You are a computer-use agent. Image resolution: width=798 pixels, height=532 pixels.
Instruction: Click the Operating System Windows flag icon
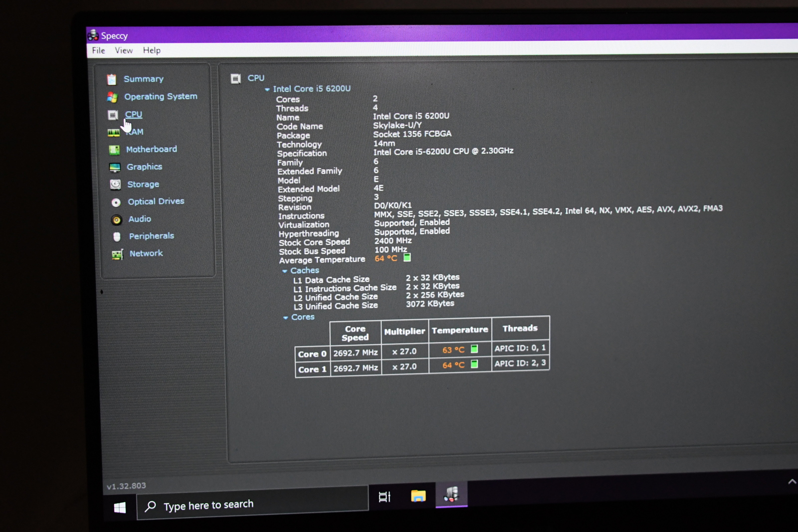(112, 97)
